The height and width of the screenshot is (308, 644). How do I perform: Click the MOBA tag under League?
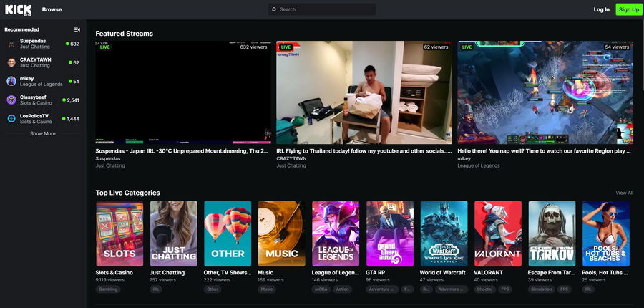322,289
